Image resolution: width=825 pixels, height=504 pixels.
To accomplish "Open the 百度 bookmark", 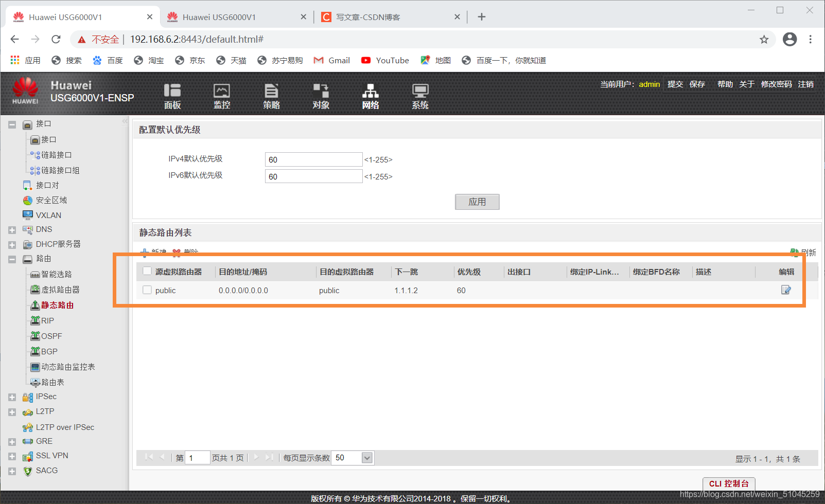I will [x=108, y=60].
